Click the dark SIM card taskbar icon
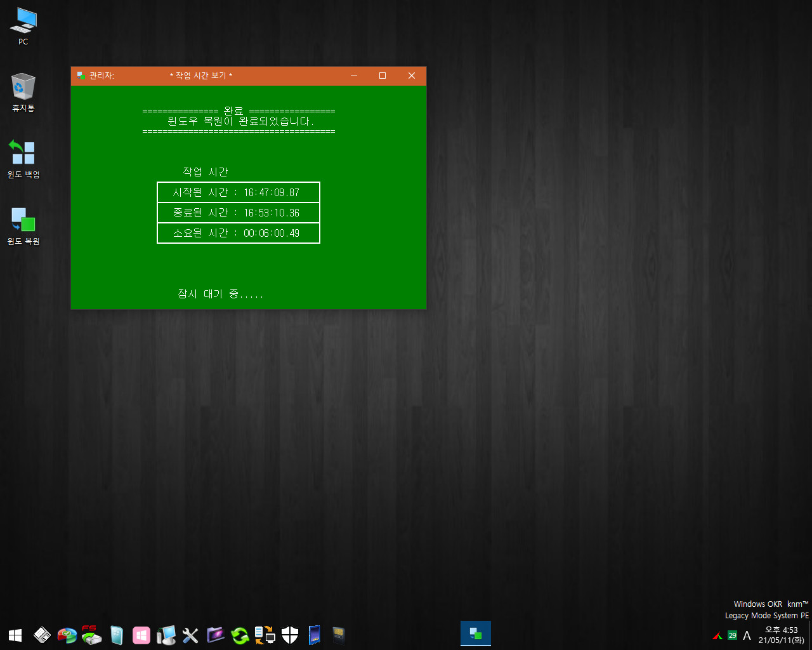 pyautogui.click(x=339, y=635)
